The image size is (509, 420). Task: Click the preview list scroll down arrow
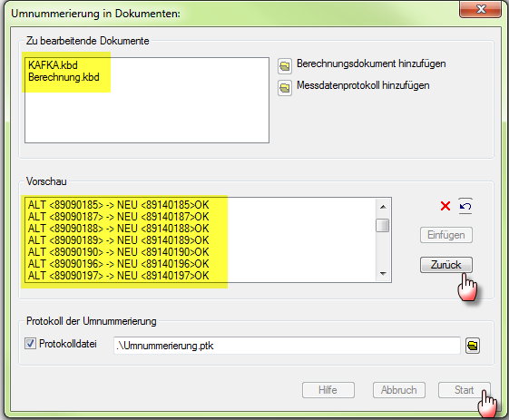pos(383,274)
